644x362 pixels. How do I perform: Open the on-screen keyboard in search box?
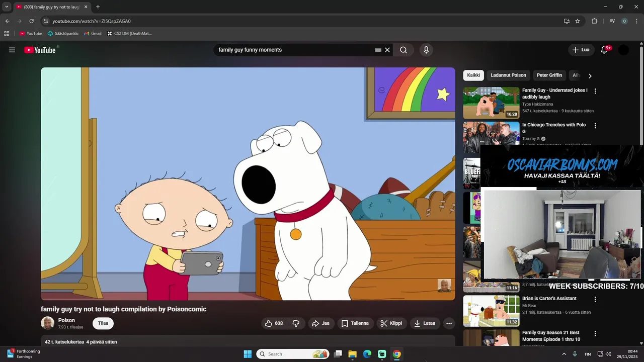coord(378,50)
